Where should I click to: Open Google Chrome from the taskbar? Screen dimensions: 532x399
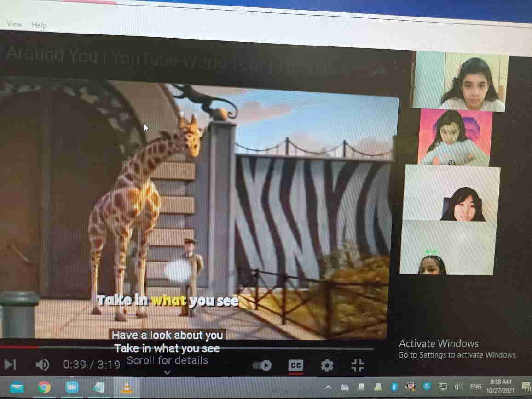44,387
